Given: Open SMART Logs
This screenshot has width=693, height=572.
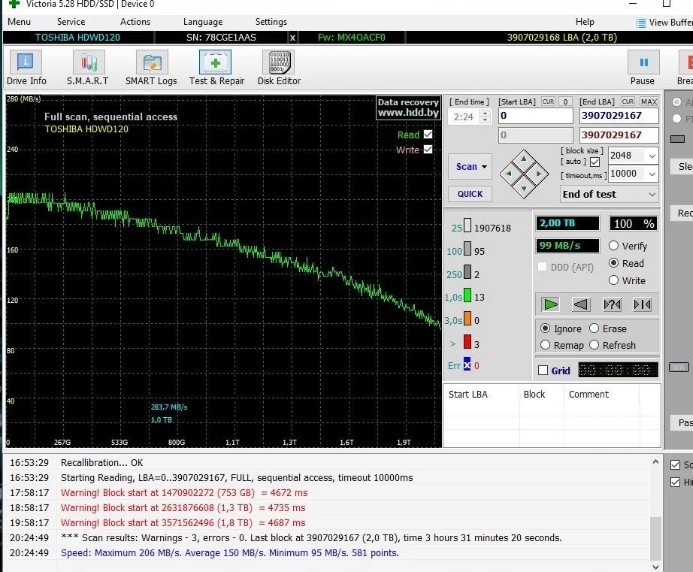Looking at the screenshot, I should (151, 68).
